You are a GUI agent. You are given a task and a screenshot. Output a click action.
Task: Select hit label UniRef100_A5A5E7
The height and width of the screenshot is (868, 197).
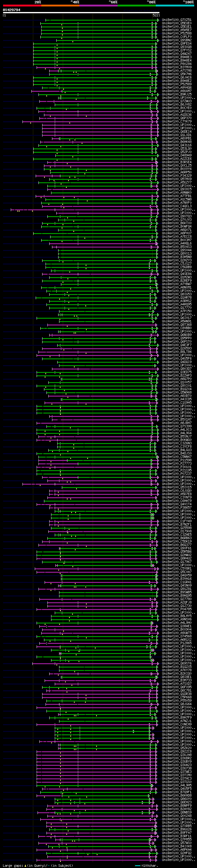pos(177,30)
